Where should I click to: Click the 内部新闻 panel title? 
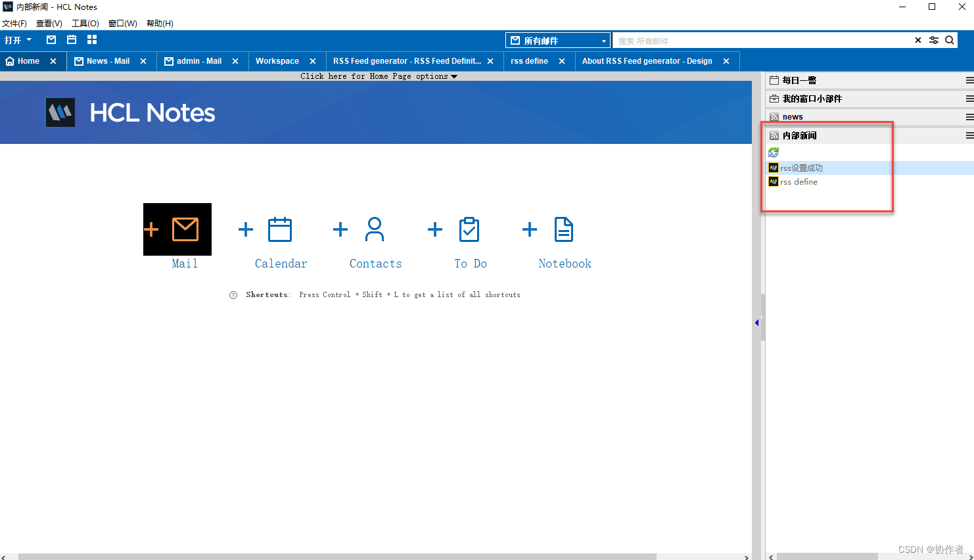click(x=799, y=135)
